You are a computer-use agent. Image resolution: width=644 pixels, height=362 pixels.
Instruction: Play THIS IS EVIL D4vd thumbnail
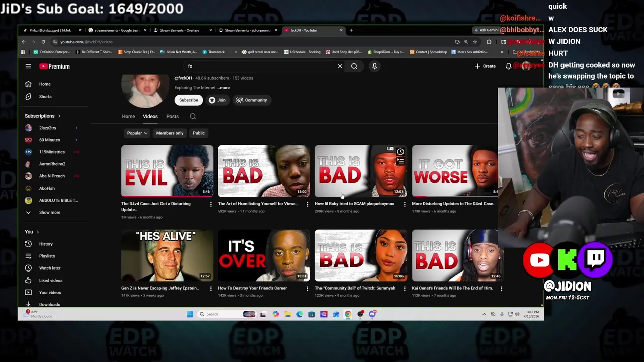(167, 171)
